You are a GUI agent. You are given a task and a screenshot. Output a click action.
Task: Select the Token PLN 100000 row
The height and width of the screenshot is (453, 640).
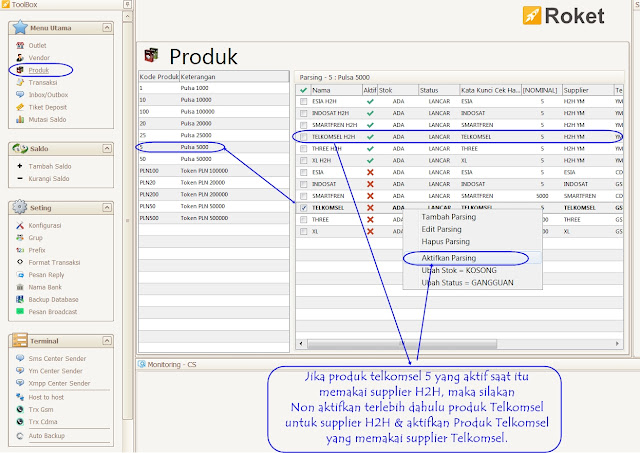coord(214,171)
